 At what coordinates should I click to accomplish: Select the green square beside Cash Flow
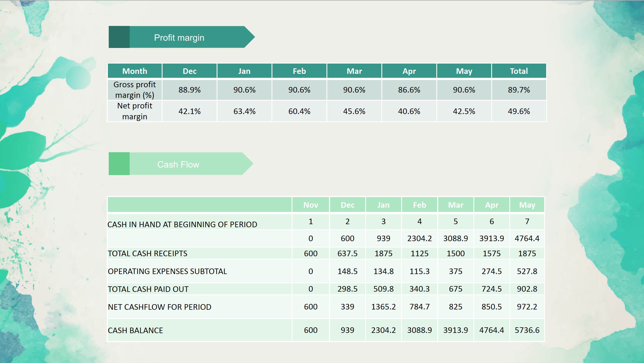[119, 164]
